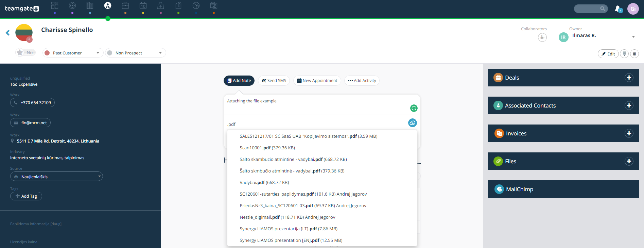This screenshot has width=644, height=248.
Task: Open the products shopping bag icon
Action: pos(161,6)
